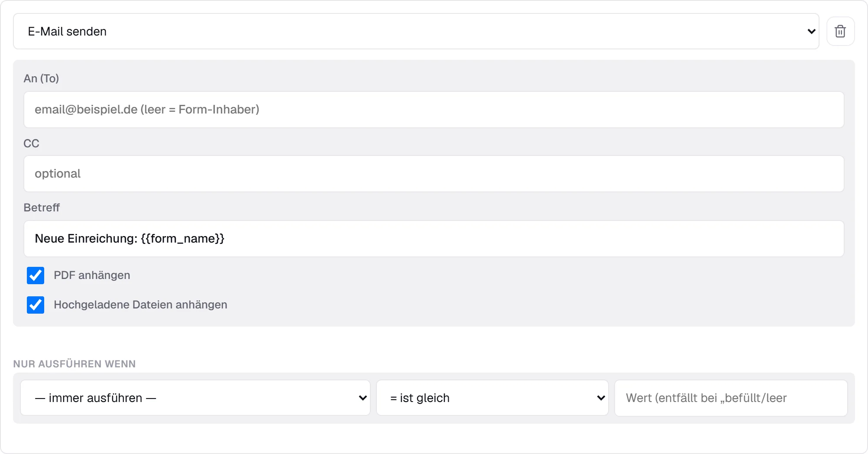The image size is (868, 454).
Task: Open the "E-Mail senden" action type dropdown
Action: tap(416, 31)
